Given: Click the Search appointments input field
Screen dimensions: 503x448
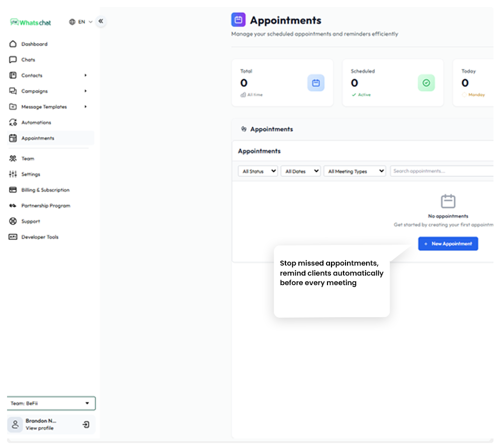Looking at the screenshot, I should [x=441, y=171].
